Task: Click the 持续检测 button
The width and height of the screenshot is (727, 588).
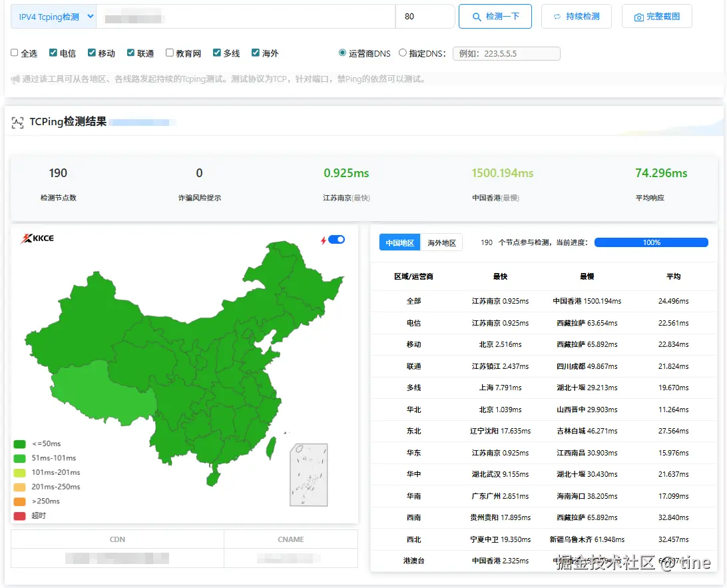Action: coord(577,17)
